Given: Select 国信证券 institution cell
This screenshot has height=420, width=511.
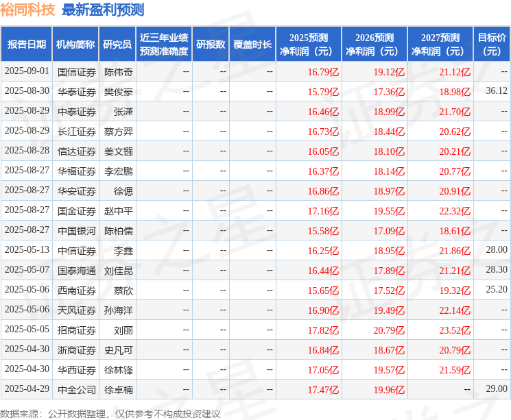Looking at the screenshot, I should pyautogui.click(x=77, y=72).
